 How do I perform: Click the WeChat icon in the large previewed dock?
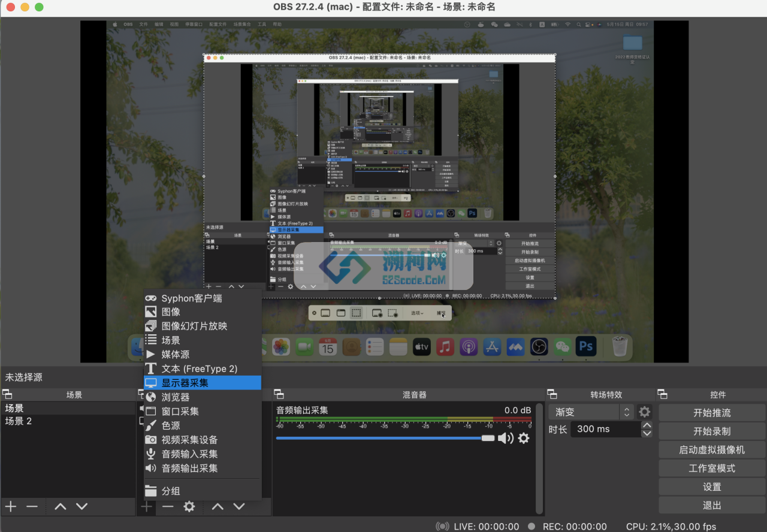click(561, 346)
